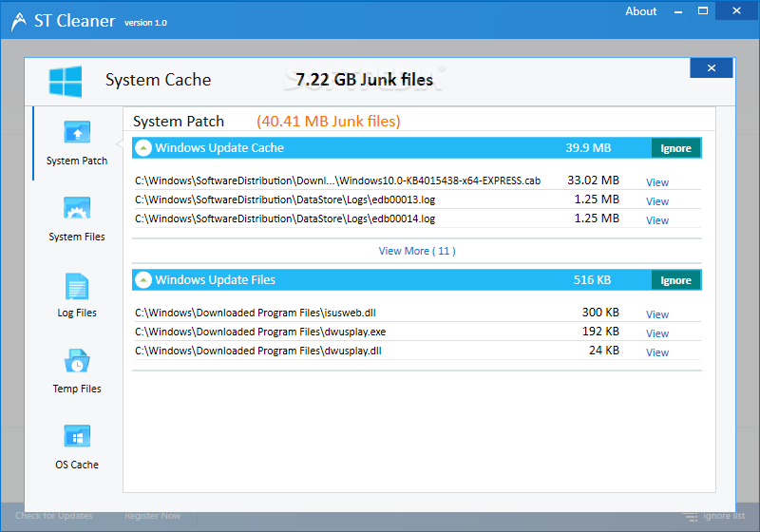Click the version 1.0 label
Image resolution: width=760 pixels, height=532 pixels.
tap(145, 23)
